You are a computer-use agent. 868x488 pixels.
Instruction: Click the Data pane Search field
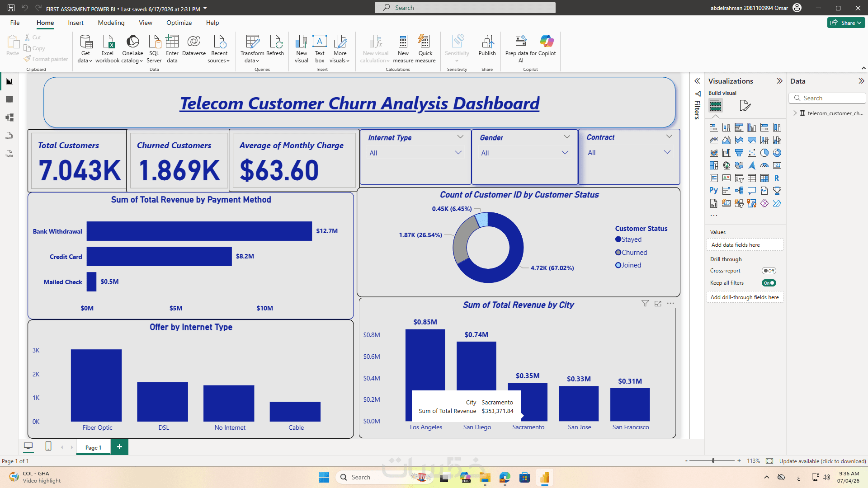pyautogui.click(x=827, y=98)
